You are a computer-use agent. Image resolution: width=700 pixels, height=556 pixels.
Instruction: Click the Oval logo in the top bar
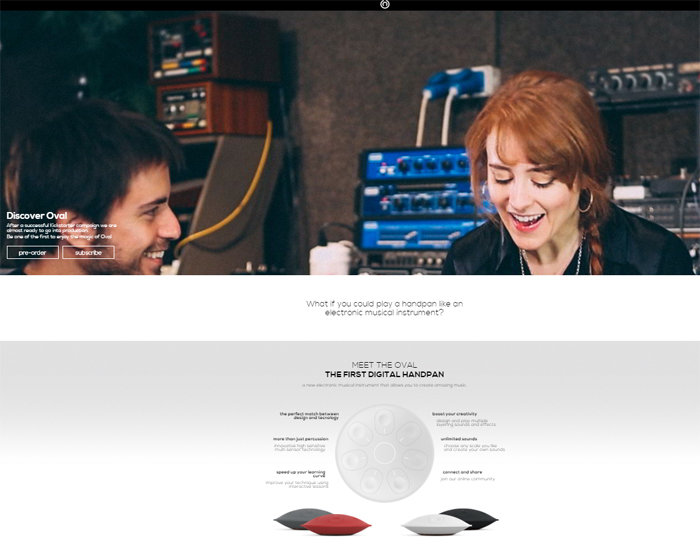point(384,4)
